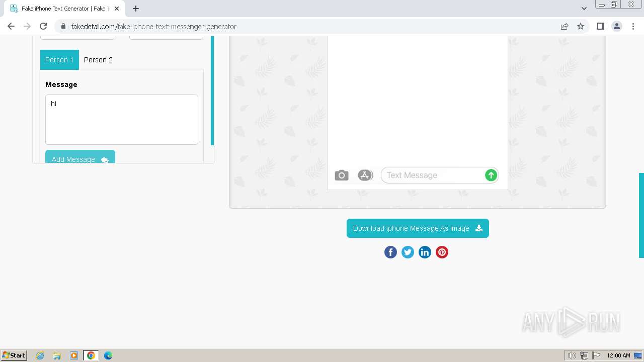Screen dimensions: 644x362
Task: Bookmark this page with star icon
Action: [581, 26]
